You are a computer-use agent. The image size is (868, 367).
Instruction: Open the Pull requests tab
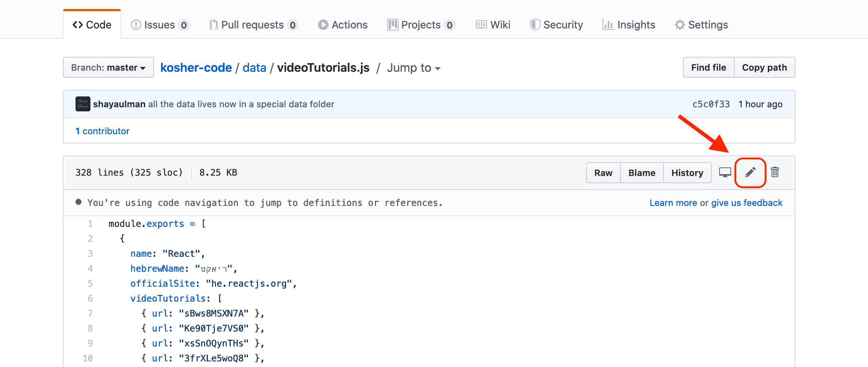pyautogui.click(x=253, y=25)
